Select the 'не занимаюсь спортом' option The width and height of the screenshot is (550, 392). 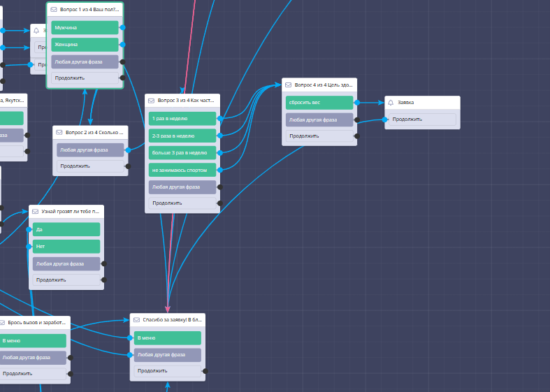point(182,170)
